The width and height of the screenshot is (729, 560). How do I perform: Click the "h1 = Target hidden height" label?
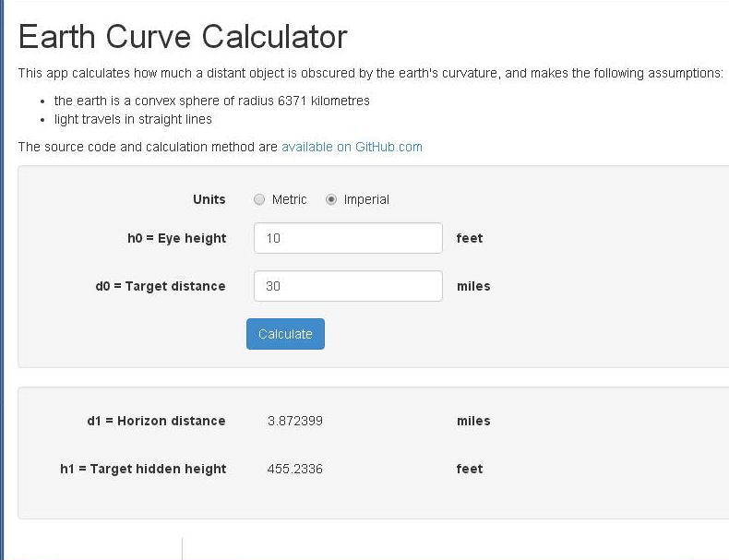[x=143, y=469]
